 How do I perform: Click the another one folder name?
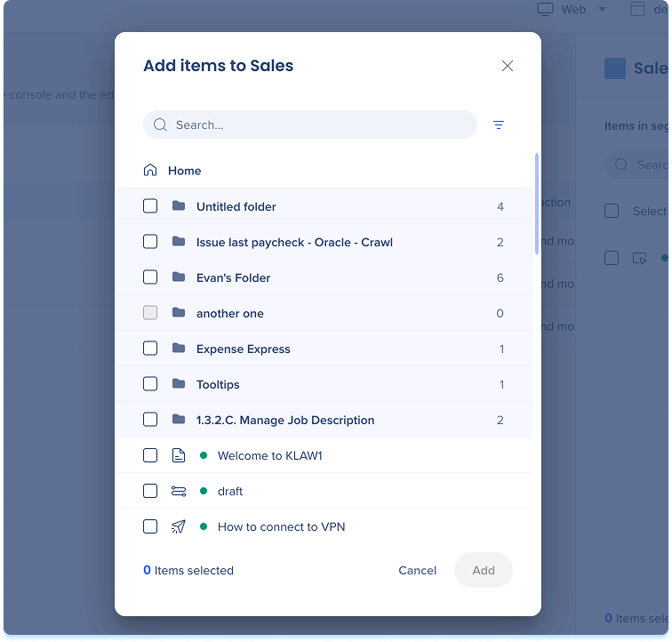point(230,314)
